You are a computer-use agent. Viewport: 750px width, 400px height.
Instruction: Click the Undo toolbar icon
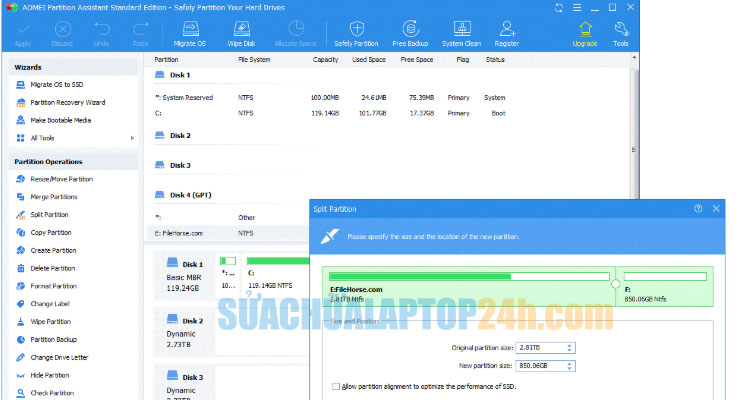click(x=101, y=34)
